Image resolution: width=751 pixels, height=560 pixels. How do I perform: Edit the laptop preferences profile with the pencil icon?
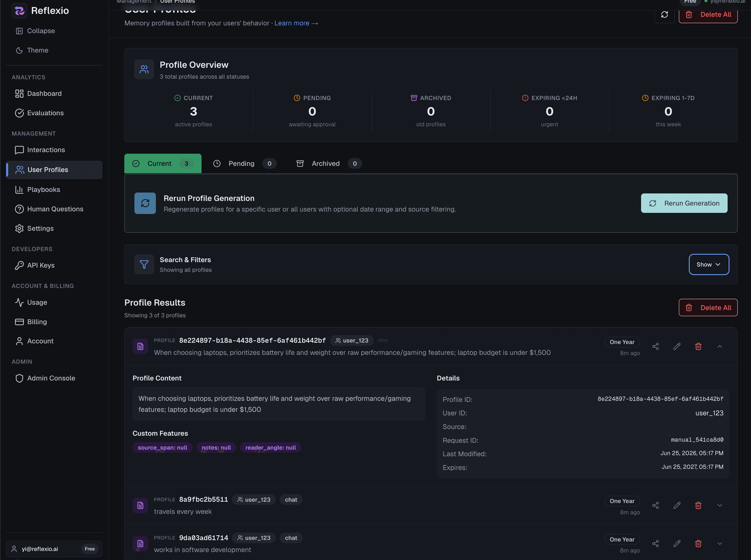pos(677,346)
